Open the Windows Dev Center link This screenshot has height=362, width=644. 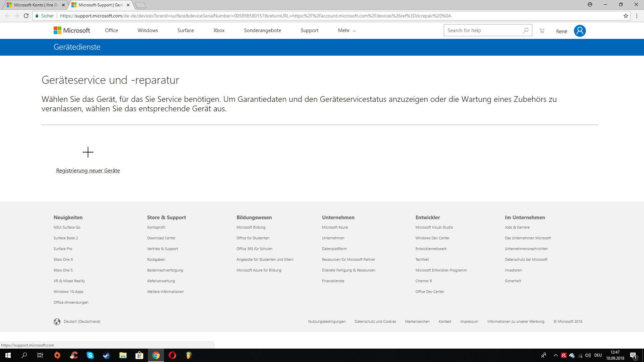click(432, 238)
